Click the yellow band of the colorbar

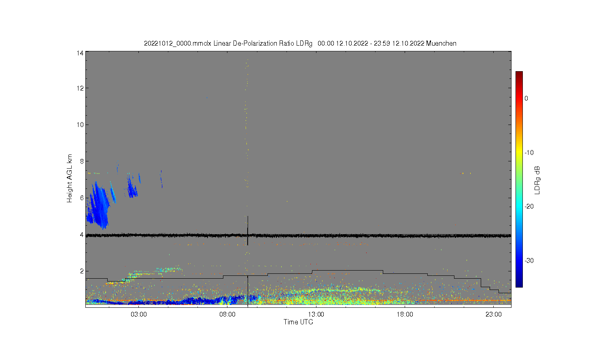519,152
